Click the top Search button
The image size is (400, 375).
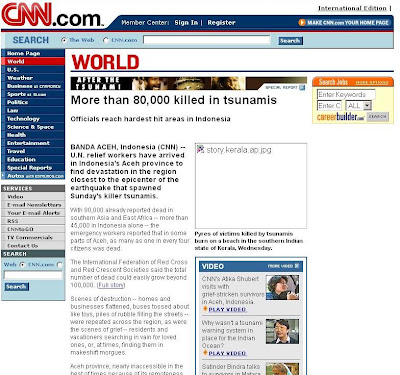click(x=290, y=41)
